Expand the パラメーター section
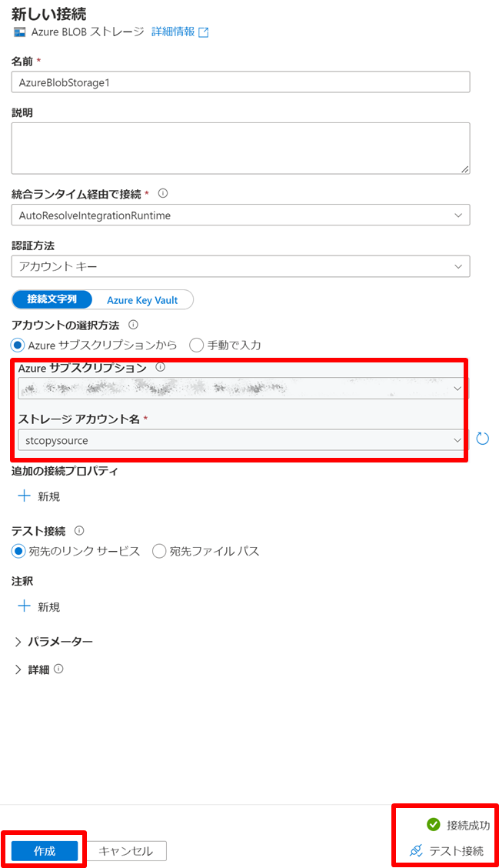Screen dimensions: 499x868 click(53, 642)
